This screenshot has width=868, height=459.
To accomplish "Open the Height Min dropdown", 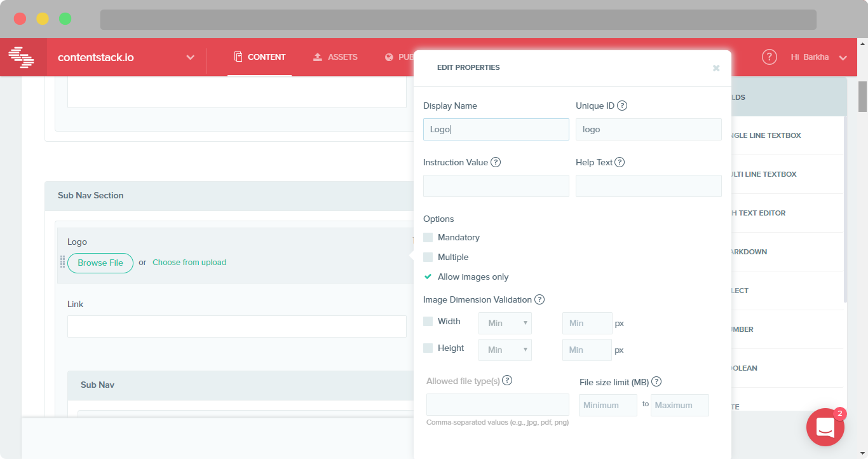I will pyautogui.click(x=505, y=350).
